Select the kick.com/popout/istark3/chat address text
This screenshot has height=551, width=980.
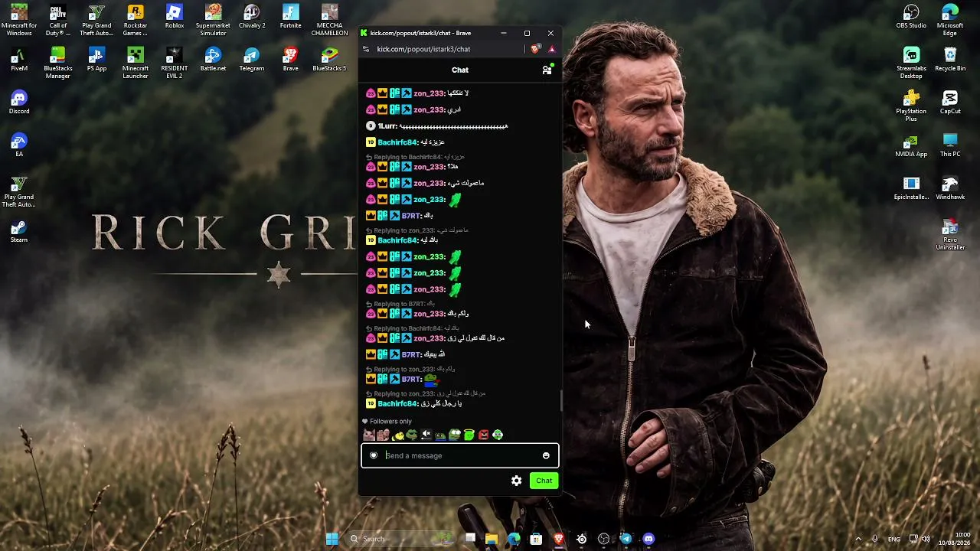(x=423, y=49)
